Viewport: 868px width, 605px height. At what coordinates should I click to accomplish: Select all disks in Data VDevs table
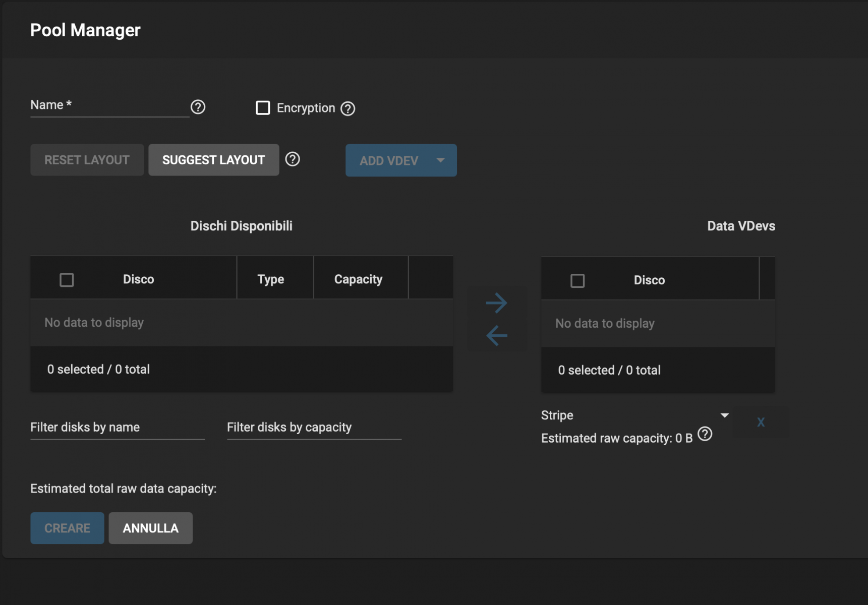(577, 281)
